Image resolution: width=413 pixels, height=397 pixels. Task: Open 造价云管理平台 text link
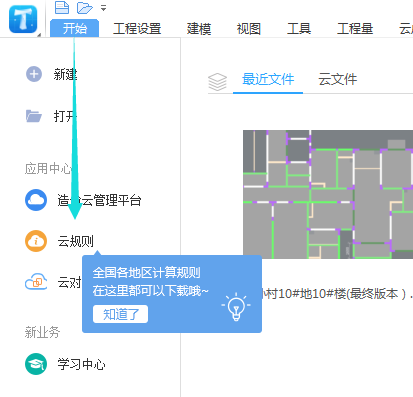coord(99,200)
